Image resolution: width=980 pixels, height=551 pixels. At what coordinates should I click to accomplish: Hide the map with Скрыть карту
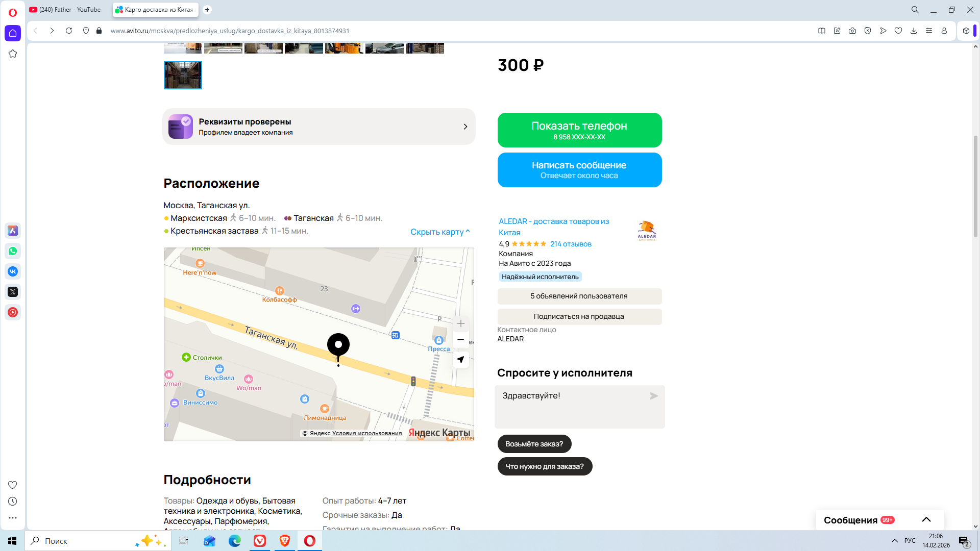click(x=439, y=232)
